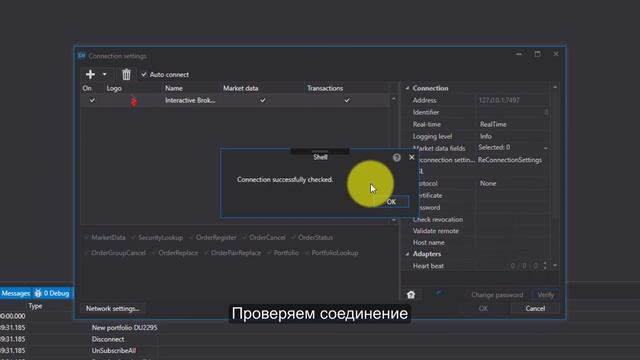The image size is (640, 360).
Task: Toggle the OrderStatus checkbox
Action: [x=293, y=238]
